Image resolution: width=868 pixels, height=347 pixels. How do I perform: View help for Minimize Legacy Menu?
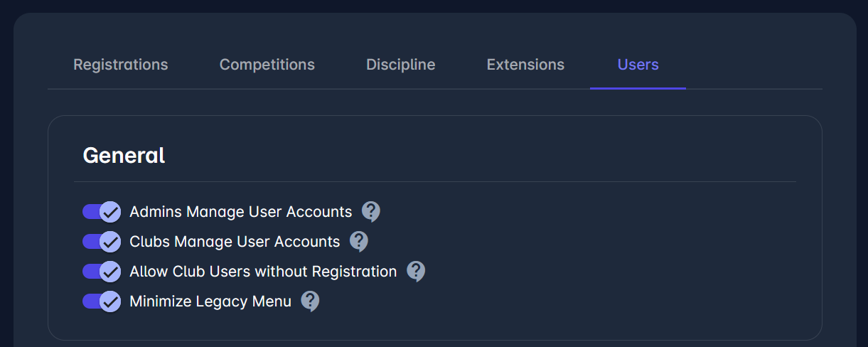[x=310, y=301]
